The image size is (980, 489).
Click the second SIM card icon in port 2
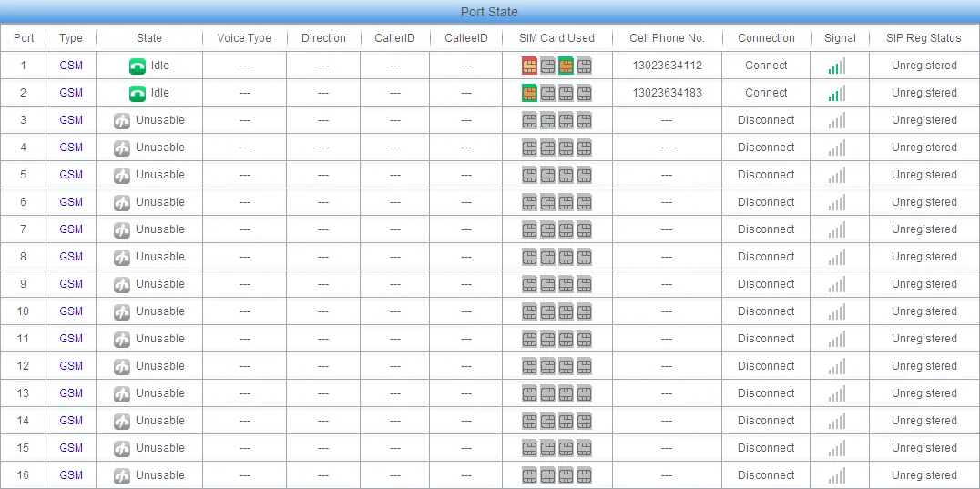click(x=547, y=93)
